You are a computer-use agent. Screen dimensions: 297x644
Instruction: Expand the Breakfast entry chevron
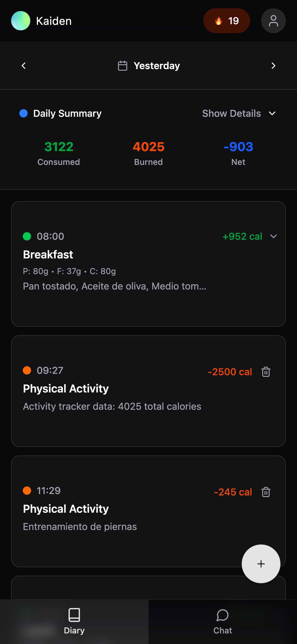[274, 236]
